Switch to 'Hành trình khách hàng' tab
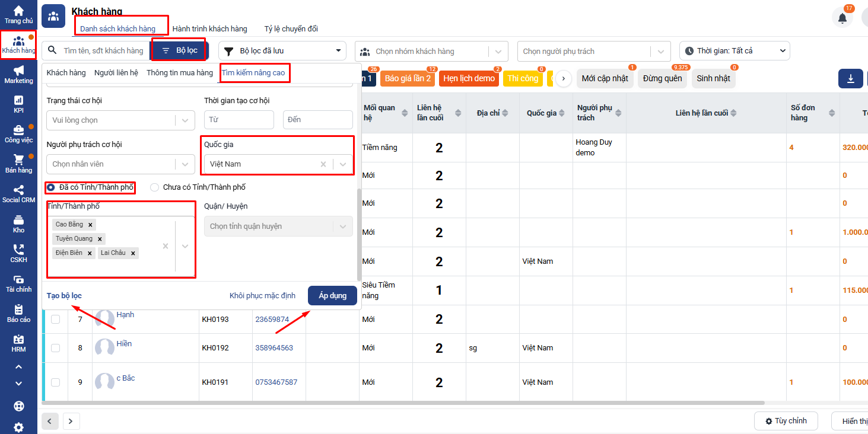The image size is (868, 434). point(209,29)
